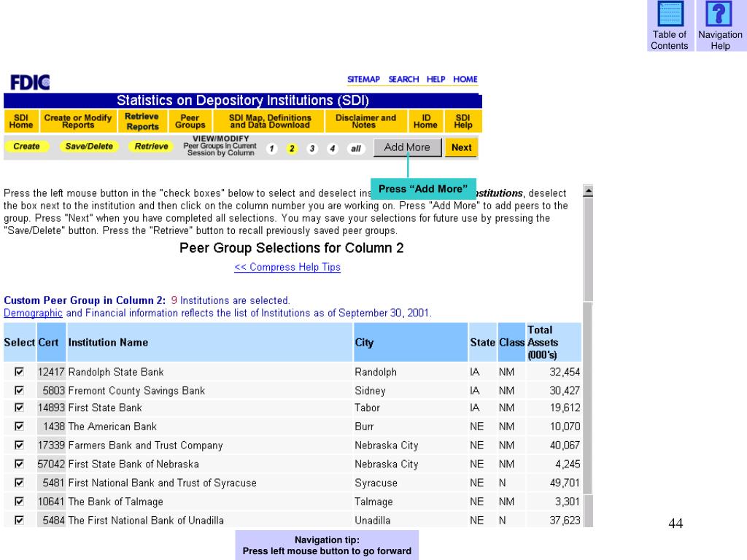Open the HELP link in header

click(436, 79)
